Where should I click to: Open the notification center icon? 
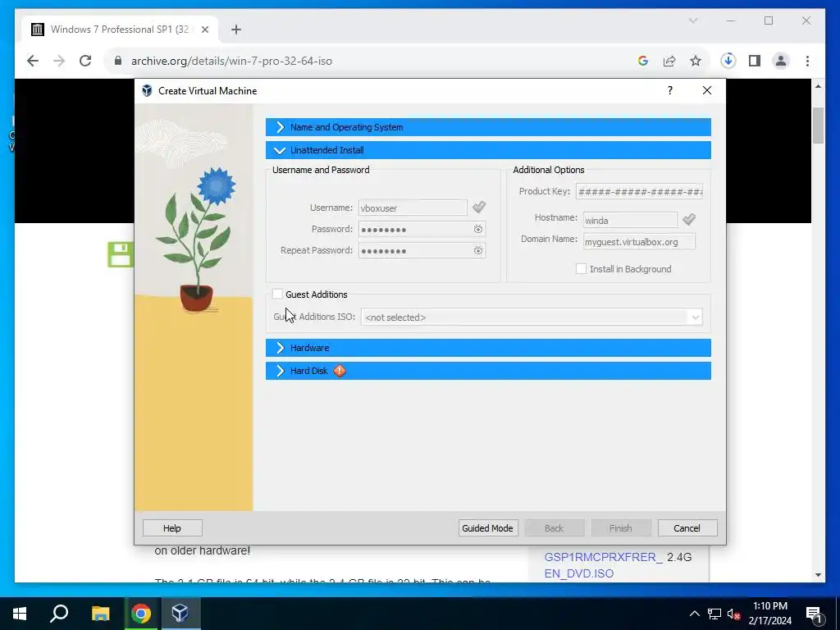[x=814, y=614]
